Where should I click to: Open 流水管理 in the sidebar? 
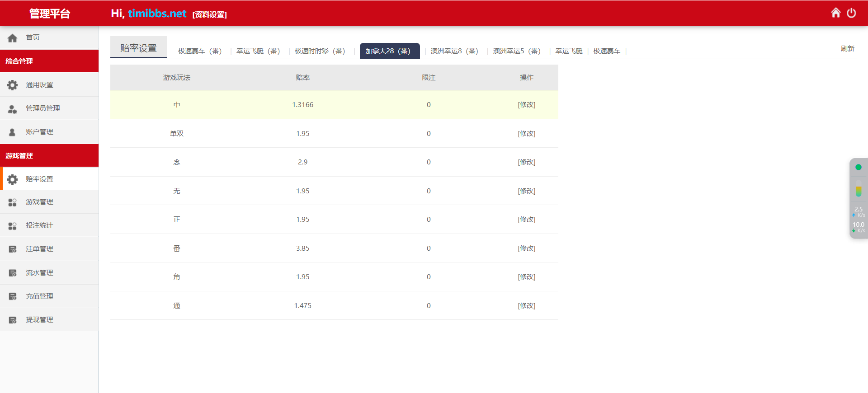coord(49,273)
